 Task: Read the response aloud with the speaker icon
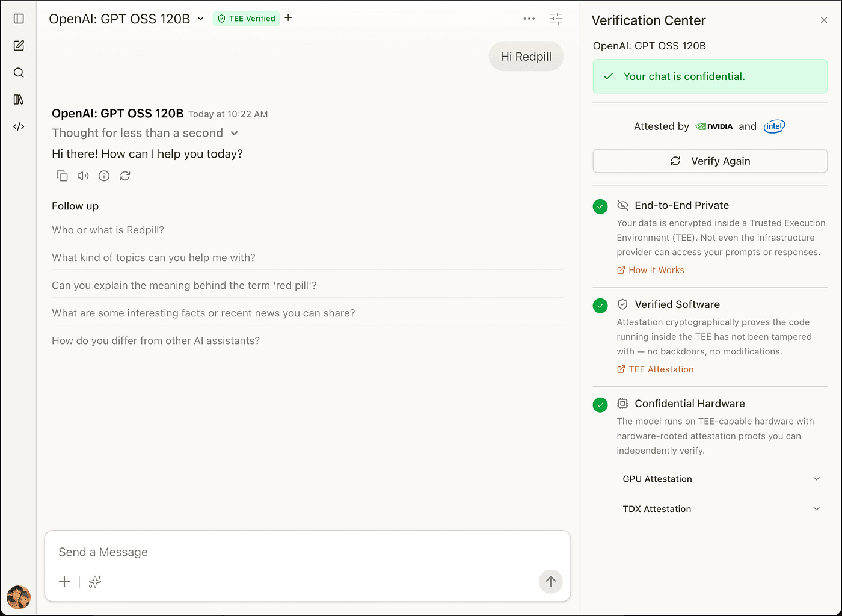[83, 176]
